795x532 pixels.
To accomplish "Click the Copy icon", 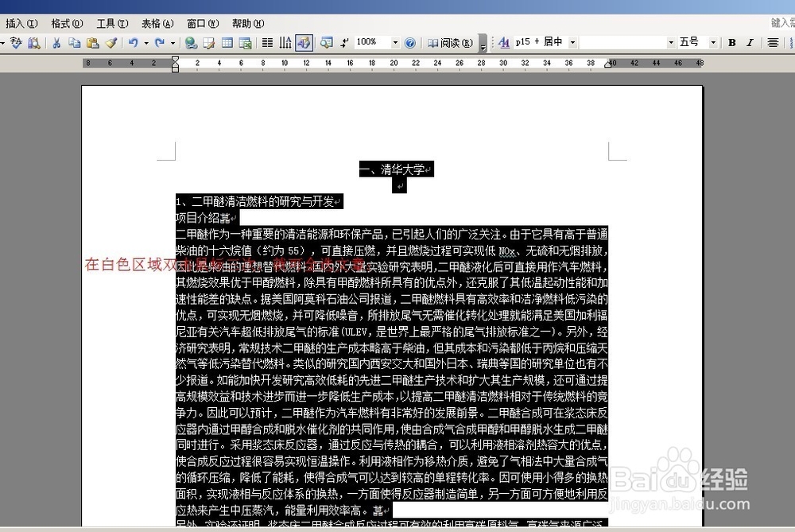I will click(x=76, y=42).
